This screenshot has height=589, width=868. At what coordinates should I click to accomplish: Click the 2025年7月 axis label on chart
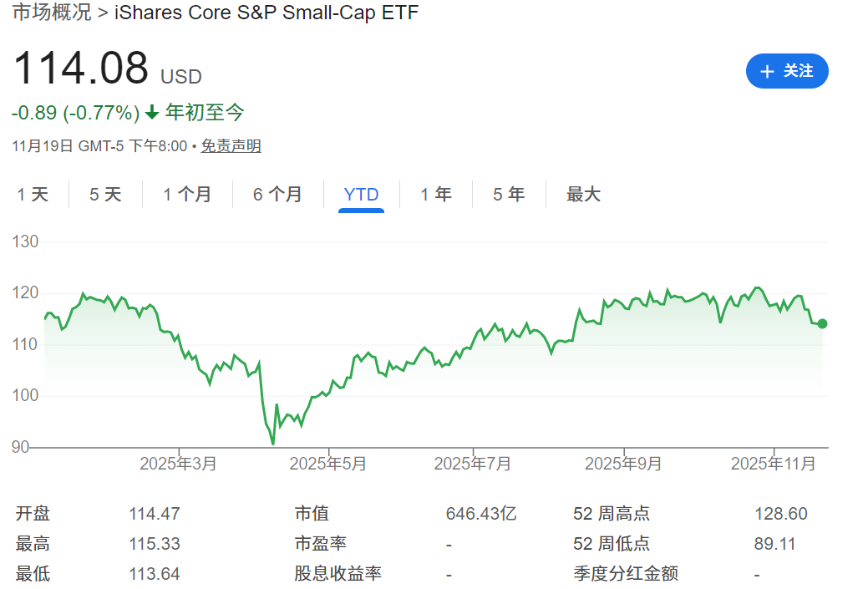pyautogui.click(x=471, y=463)
